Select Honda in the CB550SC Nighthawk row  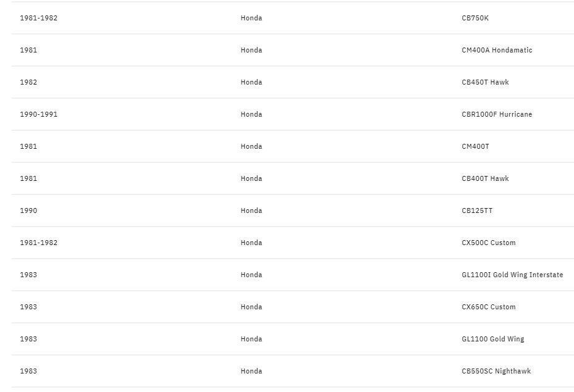[251, 371]
